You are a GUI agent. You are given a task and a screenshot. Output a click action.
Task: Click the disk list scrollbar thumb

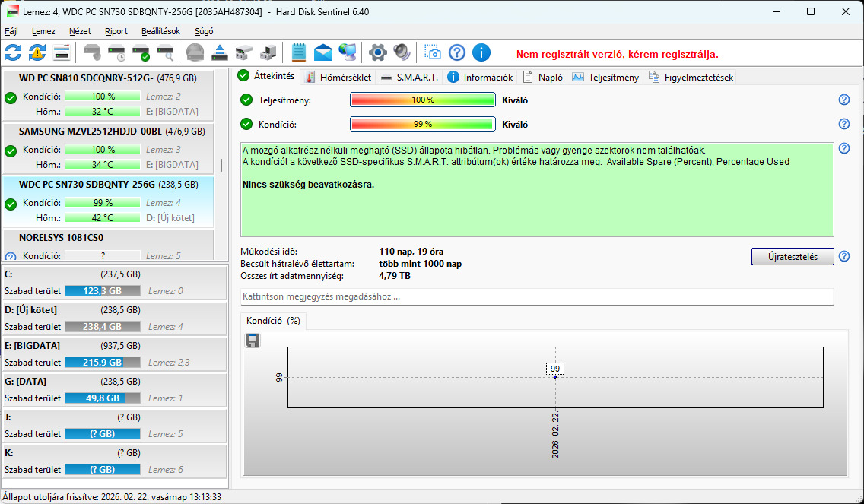click(x=221, y=165)
